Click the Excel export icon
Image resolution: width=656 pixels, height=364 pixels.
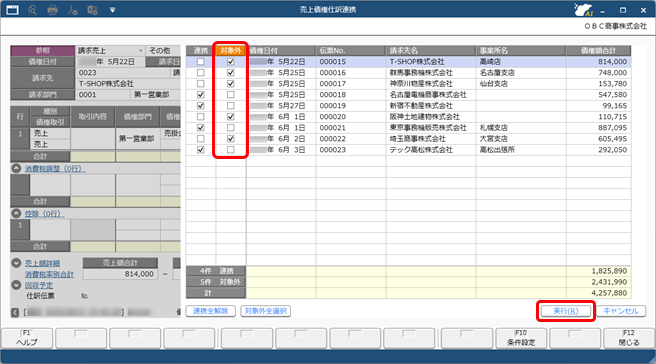point(92,9)
